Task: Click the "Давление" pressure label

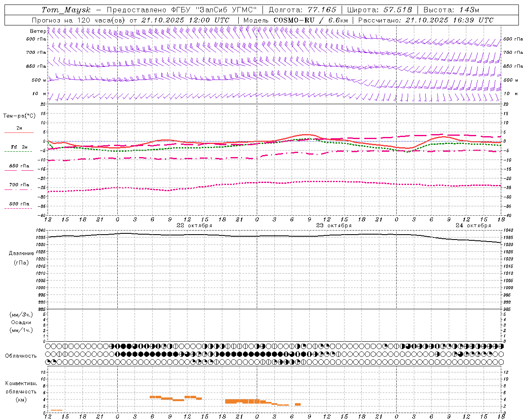Action: pos(21,253)
